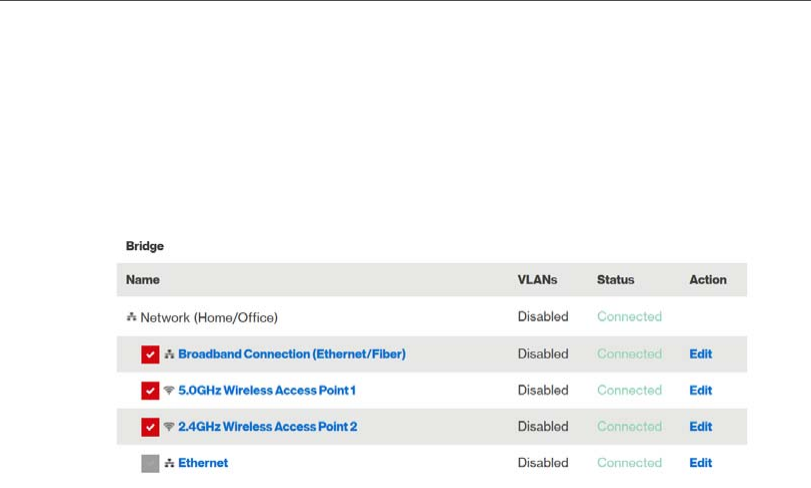Screen dimensions: 811x488
Task: Click the Broadband Connection network icon
Action: (169, 354)
